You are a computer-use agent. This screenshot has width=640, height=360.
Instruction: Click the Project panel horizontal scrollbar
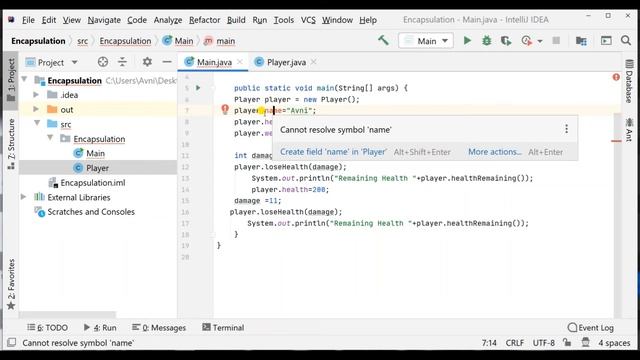click(x=67, y=315)
